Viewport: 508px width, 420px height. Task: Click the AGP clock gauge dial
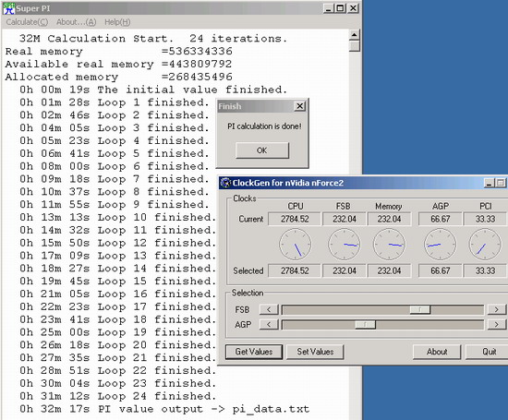(x=440, y=245)
